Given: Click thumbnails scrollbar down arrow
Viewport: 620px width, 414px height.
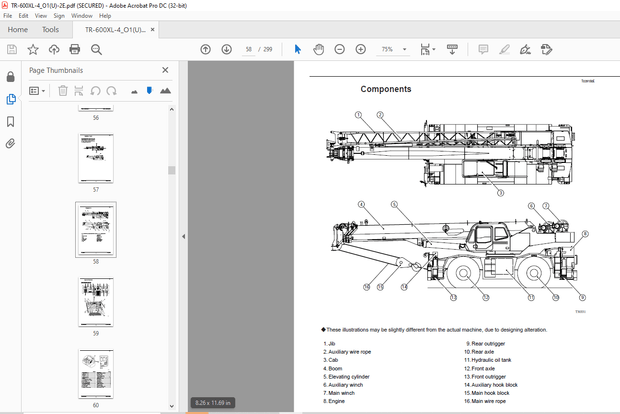Looking at the screenshot, I should 172,406.
